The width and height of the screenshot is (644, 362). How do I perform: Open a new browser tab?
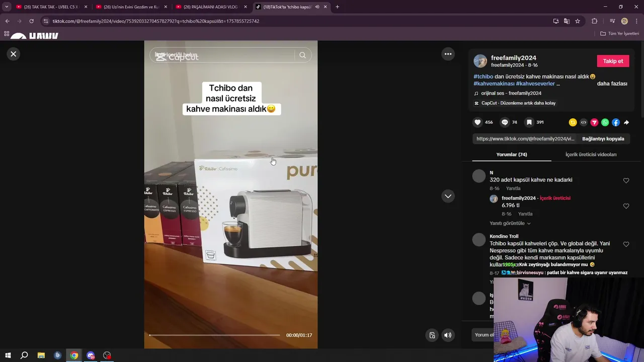[x=337, y=7]
